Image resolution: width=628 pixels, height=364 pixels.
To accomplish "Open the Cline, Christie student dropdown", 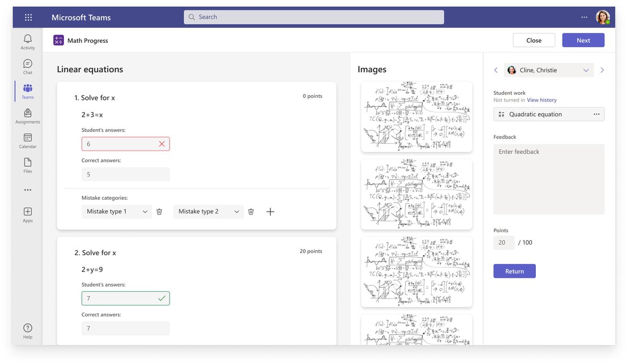I will [548, 70].
